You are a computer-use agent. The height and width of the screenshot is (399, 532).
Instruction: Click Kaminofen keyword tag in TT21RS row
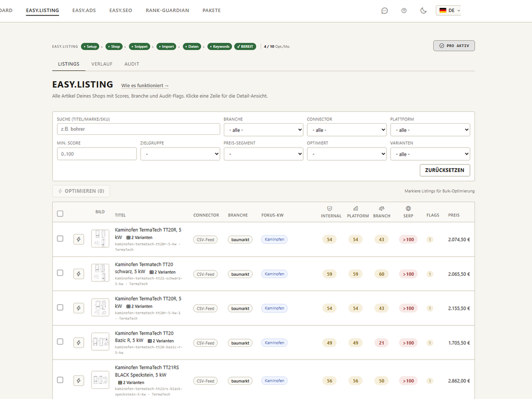(x=274, y=380)
